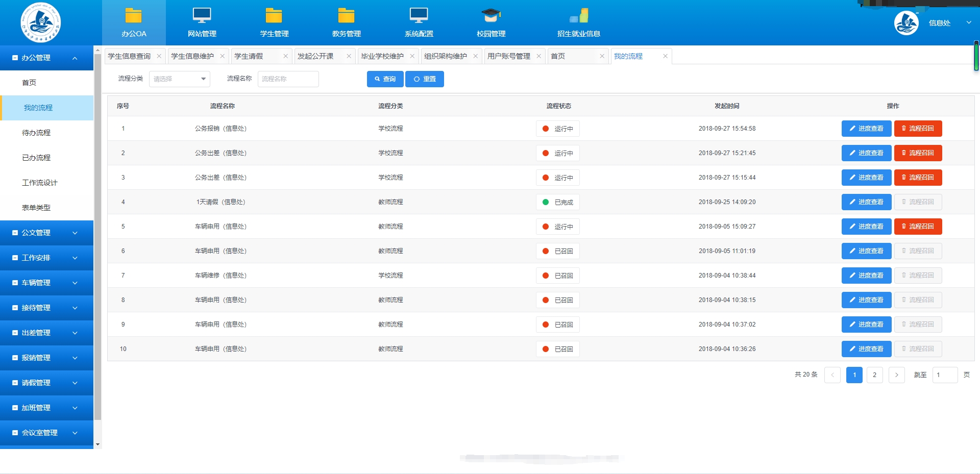Image resolution: width=980 pixels, height=474 pixels.
Task: Click the 已完成 status in row 4
Action: 558,202
